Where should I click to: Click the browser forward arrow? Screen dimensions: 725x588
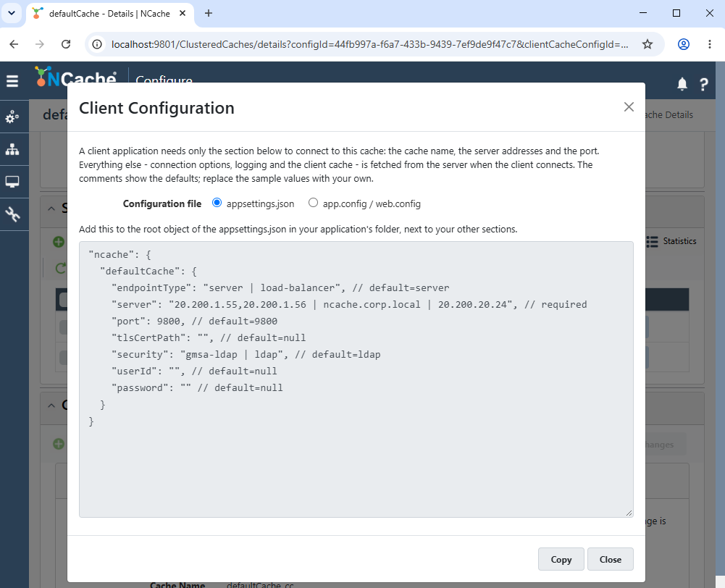click(40, 44)
